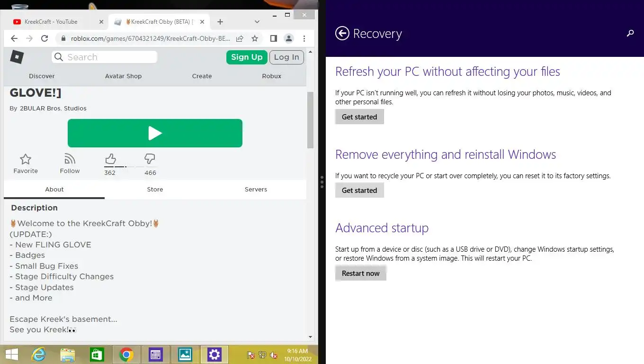Click the muted volume tray icon
Screen dimensions: 644x364
pos(274,355)
